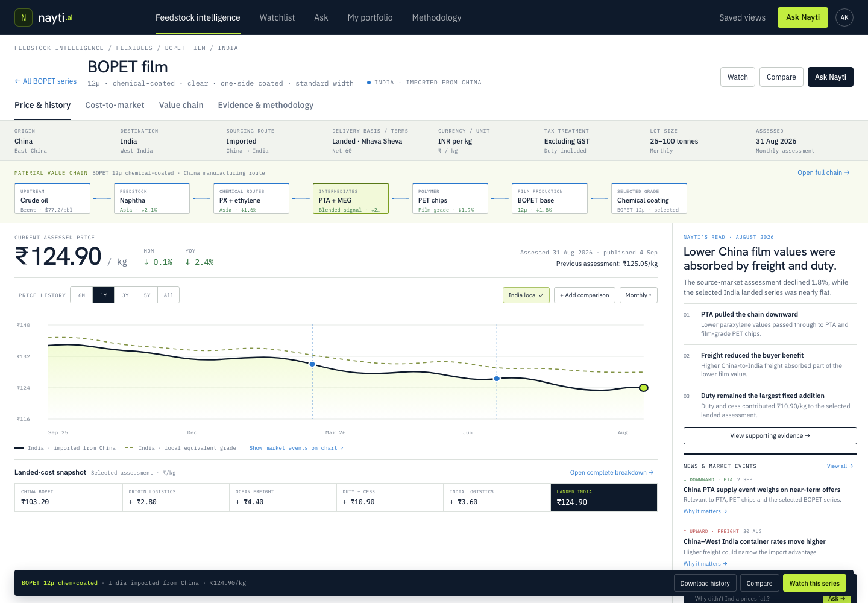The image size is (868, 603).
Task: Select the Crude oil value chain card
Action: pyautogui.click(x=52, y=198)
